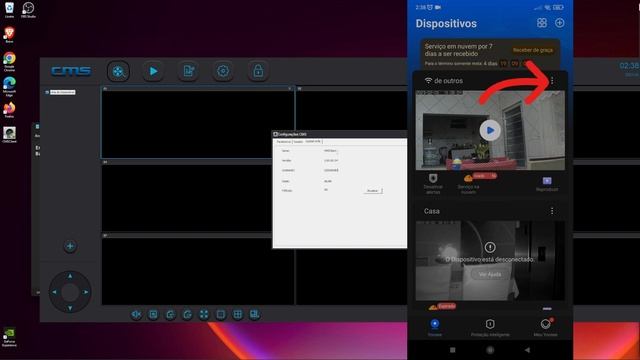Click the CMS lock icon

tap(258, 71)
